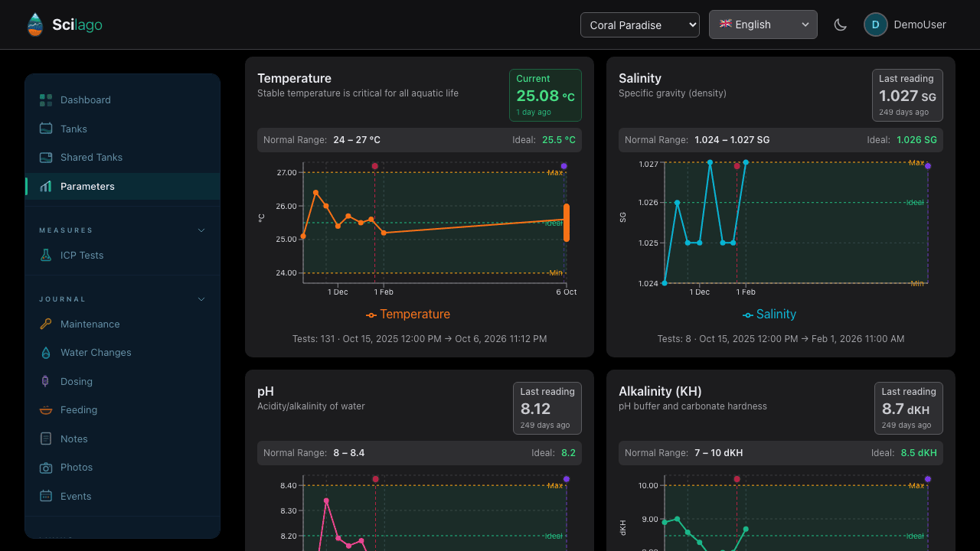
Task: Click the Dosing syringe icon
Action: click(x=46, y=381)
